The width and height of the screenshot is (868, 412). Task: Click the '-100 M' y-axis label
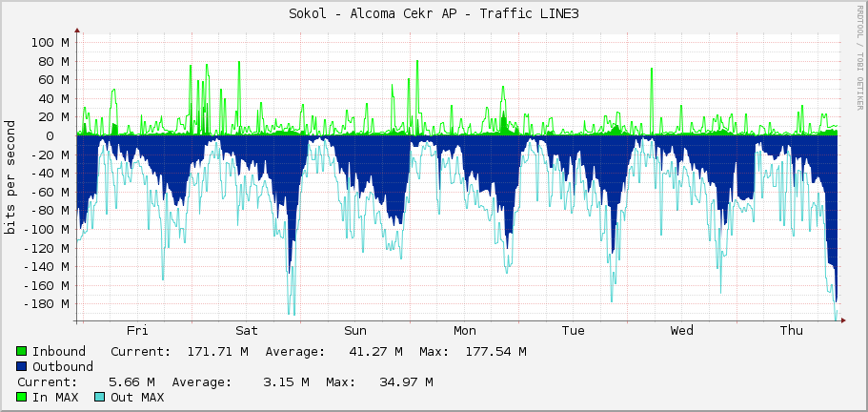tap(47, 229)
